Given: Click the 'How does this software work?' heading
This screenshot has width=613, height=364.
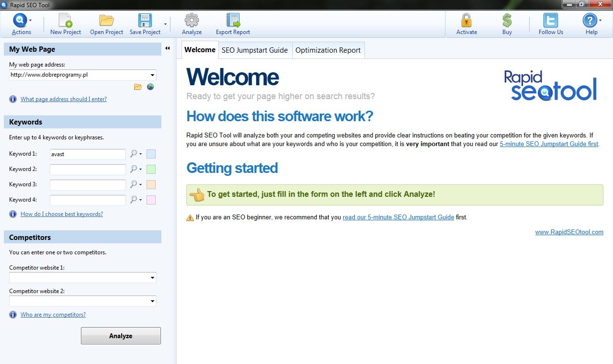Looking at the screenshot, I should pyautogui.click(x=280, y=116).
